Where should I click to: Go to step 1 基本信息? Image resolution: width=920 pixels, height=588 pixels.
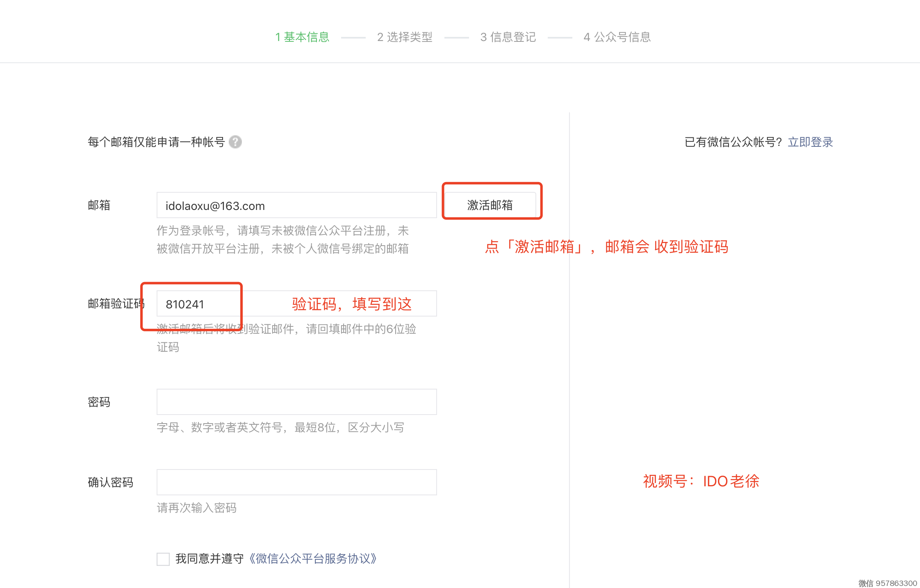tap(302, 37)
